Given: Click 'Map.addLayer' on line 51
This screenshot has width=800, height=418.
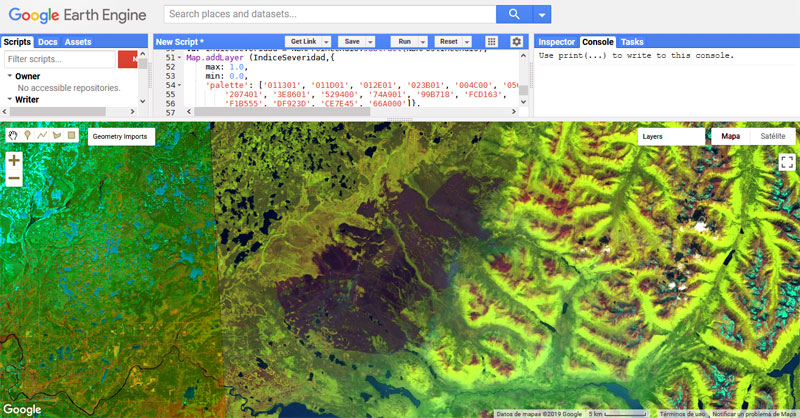Looking at the screenshot, I should click(x=215, y=58).
